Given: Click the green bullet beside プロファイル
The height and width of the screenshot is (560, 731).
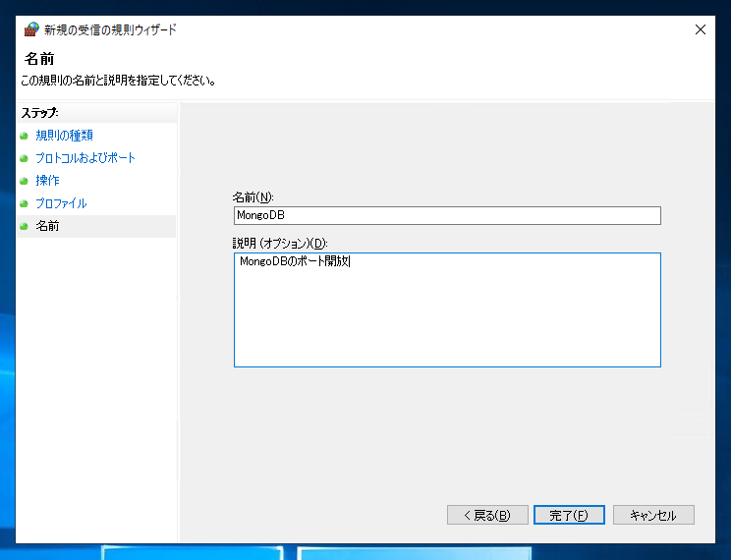Looking at the screenshot, I should click(x=25, y=203).
